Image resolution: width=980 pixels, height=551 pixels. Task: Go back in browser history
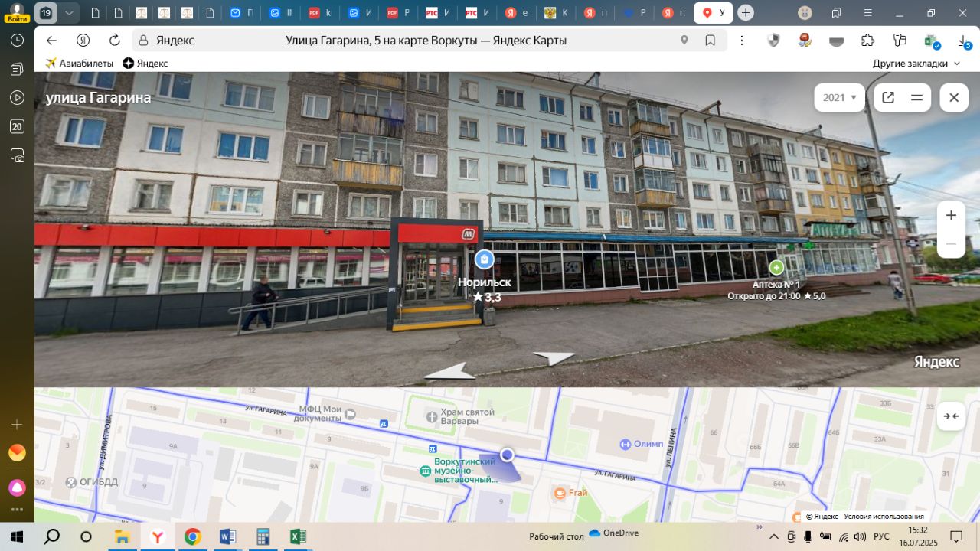[x=51, y=41]
